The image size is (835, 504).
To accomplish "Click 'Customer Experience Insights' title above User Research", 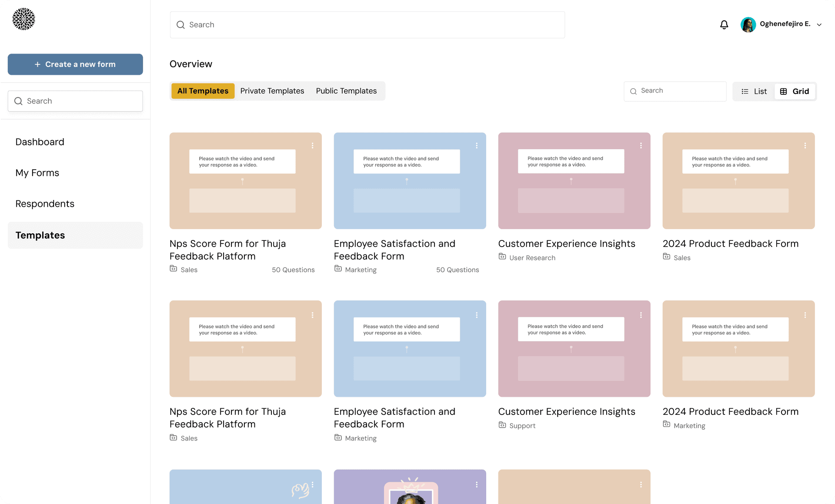I will tap(567, 244).
